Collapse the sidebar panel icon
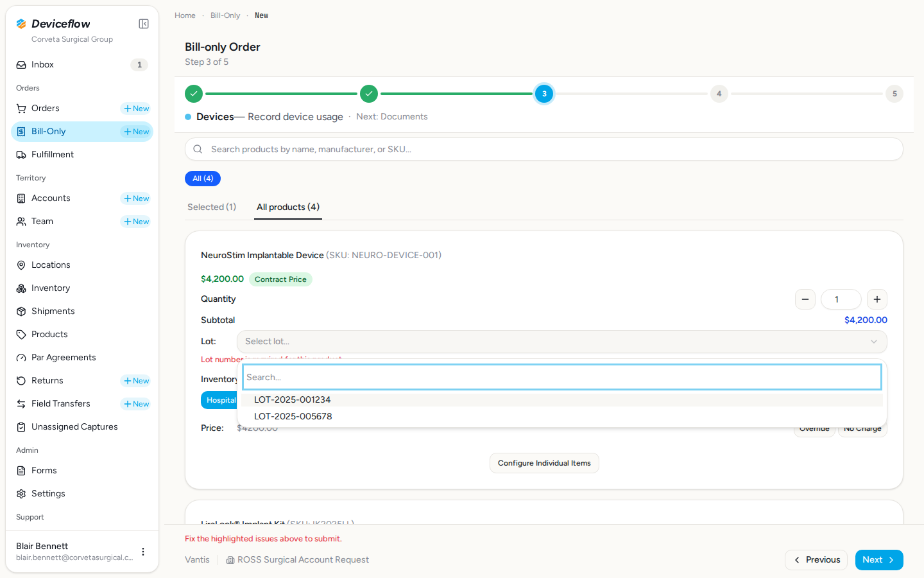Screen dimensions: 924x578 [144, 24]
